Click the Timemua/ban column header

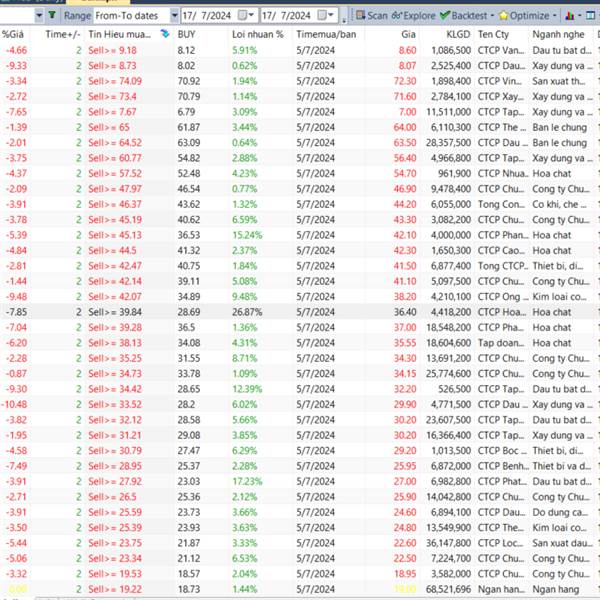(x=326, y=34)
